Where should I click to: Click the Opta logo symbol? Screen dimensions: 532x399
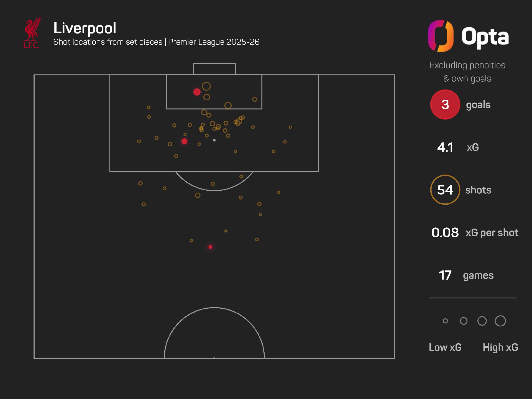point(441,36)
